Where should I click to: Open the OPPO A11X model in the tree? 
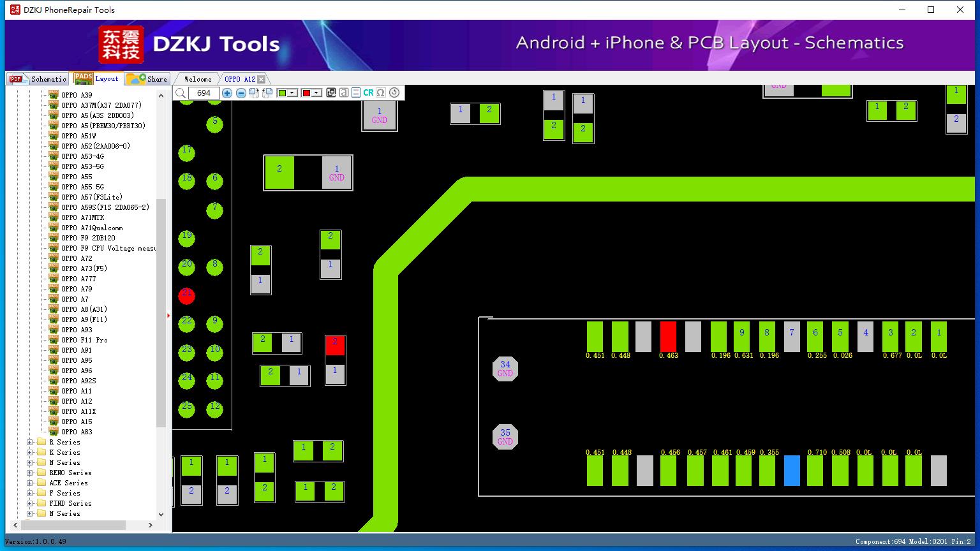78,411
